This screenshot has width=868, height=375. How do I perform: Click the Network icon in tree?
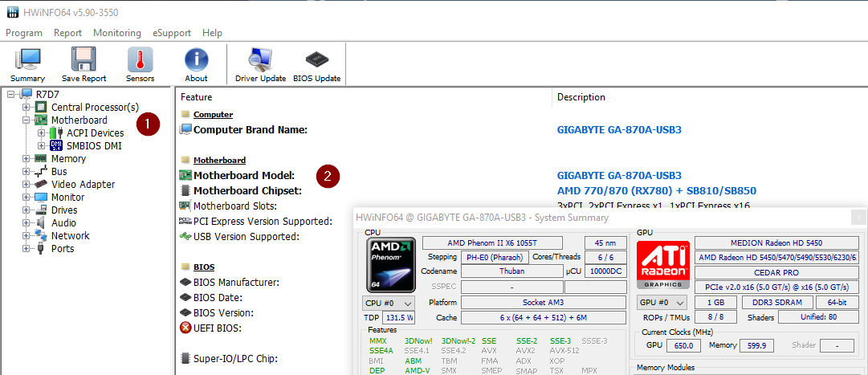[x=41, y=235]
